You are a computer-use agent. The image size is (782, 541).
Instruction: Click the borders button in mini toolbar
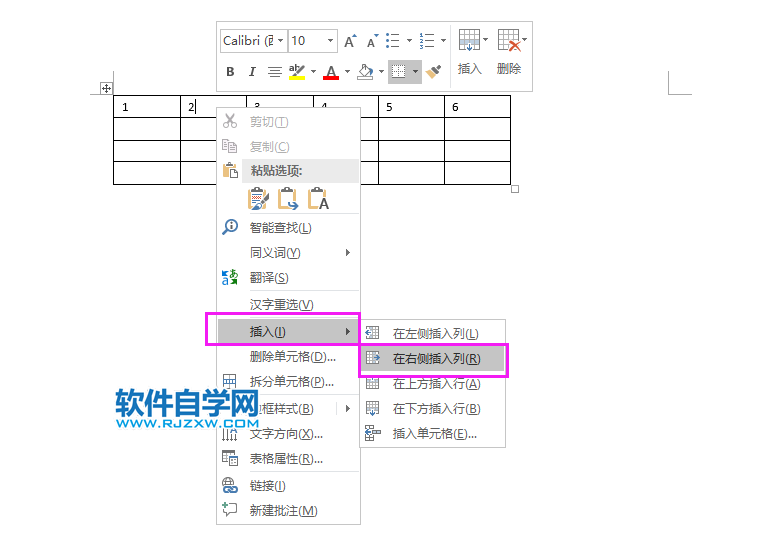399,72
